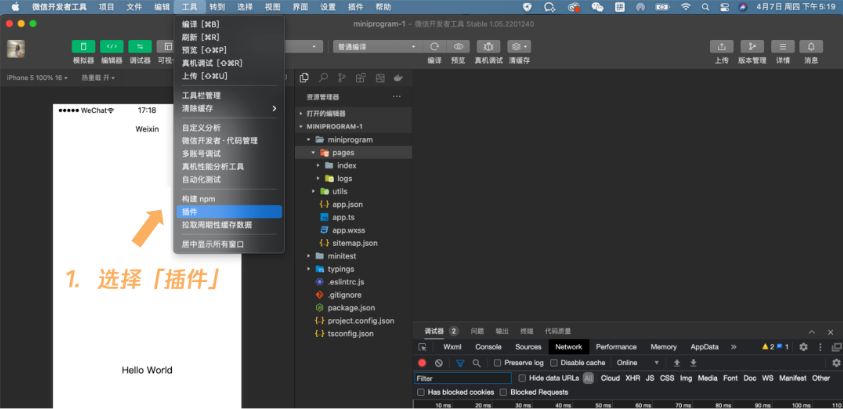The height and width of the screenshot is (409, 843).
Task: Check Blocked Requests checkbox
Action: [503, 392]
